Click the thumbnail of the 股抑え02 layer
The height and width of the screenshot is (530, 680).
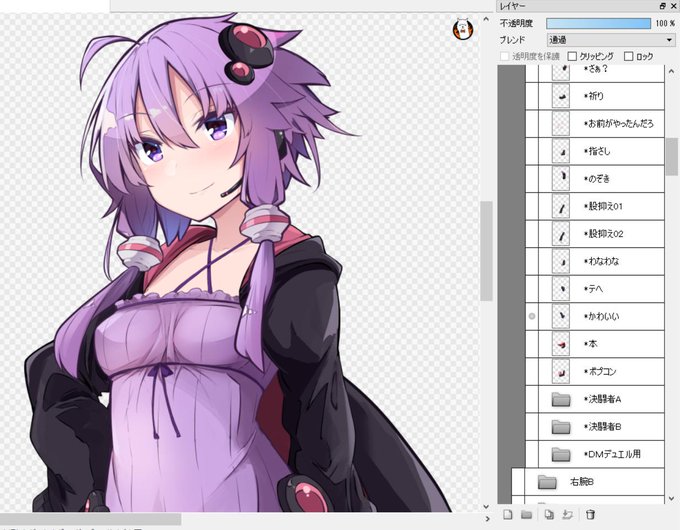click(561, 234)
